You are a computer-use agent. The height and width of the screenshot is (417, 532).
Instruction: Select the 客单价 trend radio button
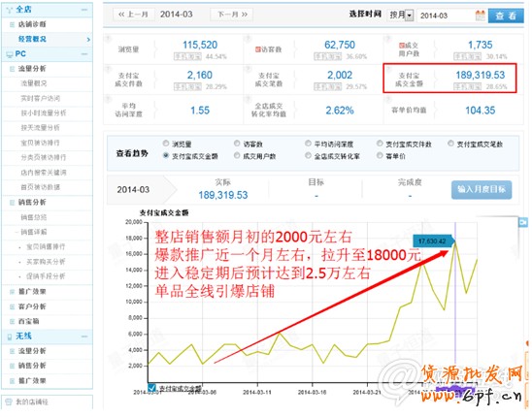(380, 155)
